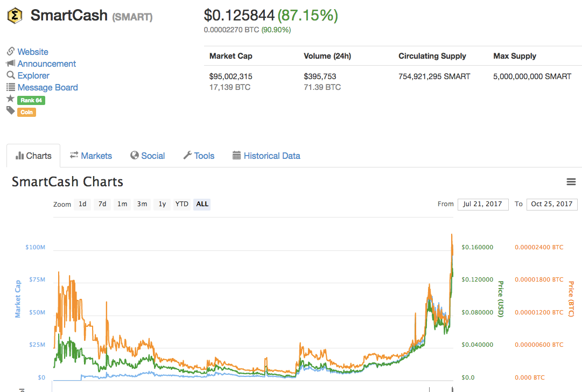Screen dimensions: 582x392
Task: Click the orange Coin tag badge
Action: pyautogui.click(x=27, y=112)
